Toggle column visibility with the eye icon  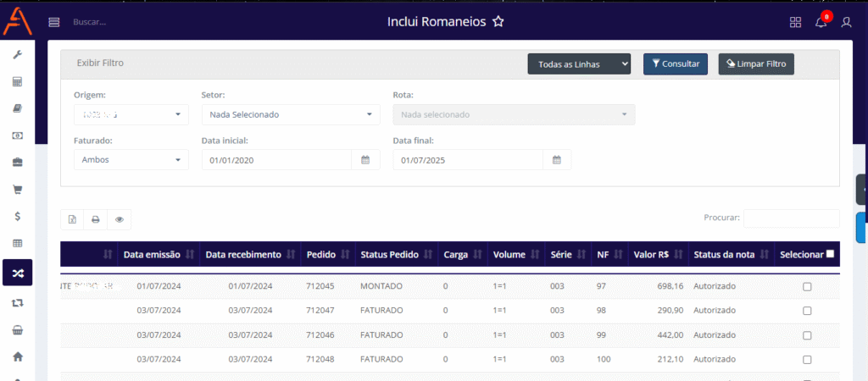pos(120,219)
